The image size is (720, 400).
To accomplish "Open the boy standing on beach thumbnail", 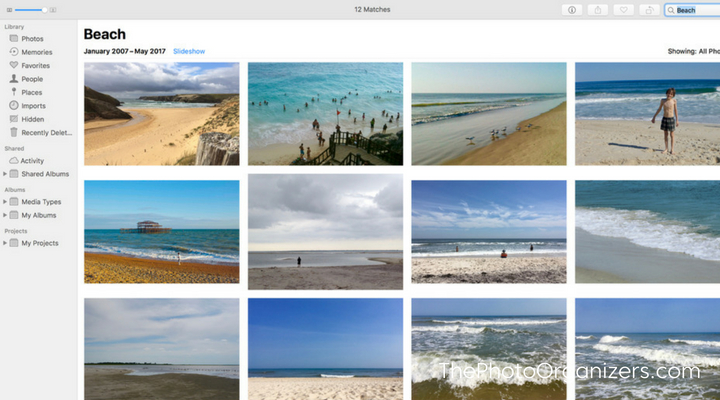I will (x=647, y=114).
